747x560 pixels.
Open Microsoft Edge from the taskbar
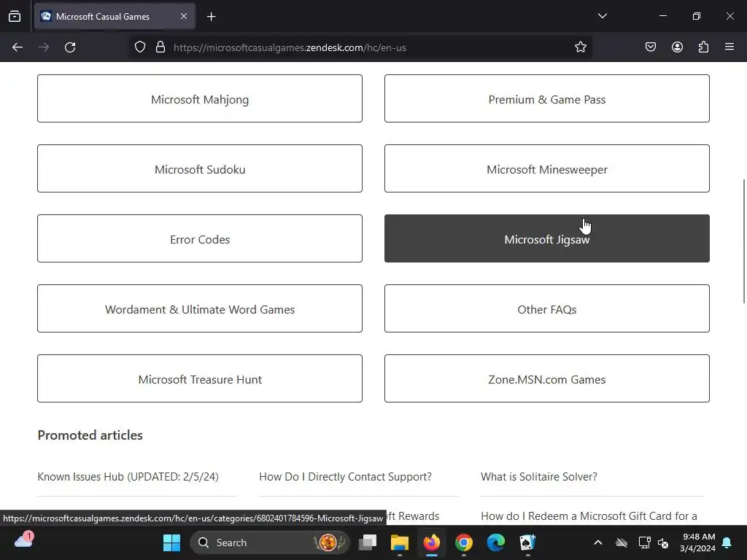tap(495, 542)
